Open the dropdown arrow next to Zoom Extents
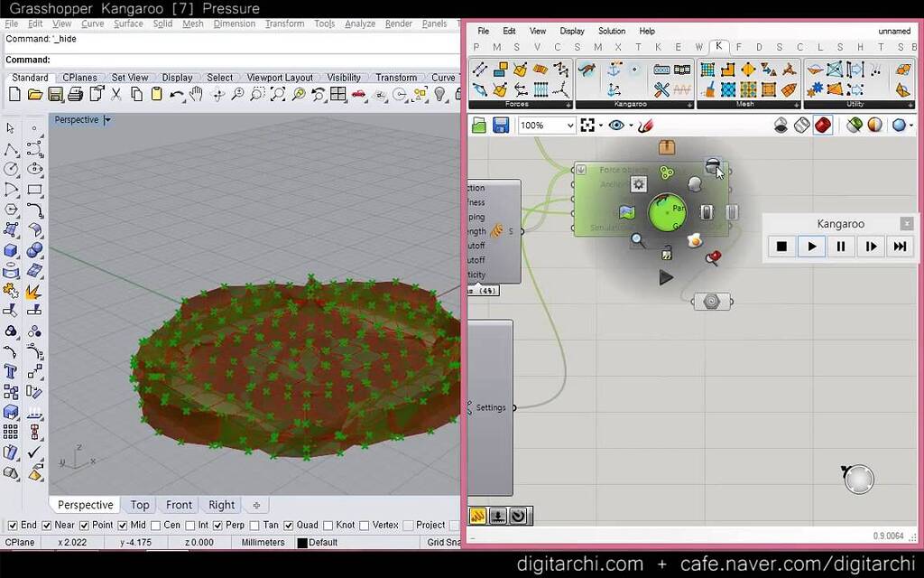Screen dimensions: 924x578 600,125
